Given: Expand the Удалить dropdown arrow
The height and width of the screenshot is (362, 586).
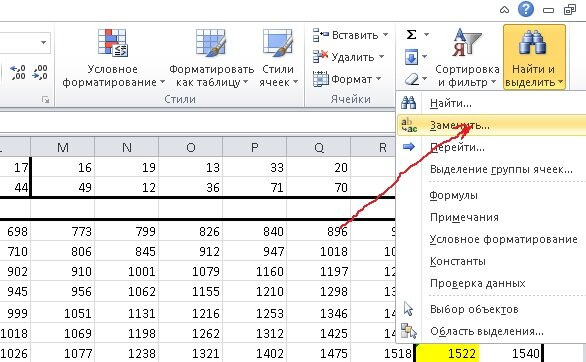Looking at the screenshot, I should tap(381, 57).
